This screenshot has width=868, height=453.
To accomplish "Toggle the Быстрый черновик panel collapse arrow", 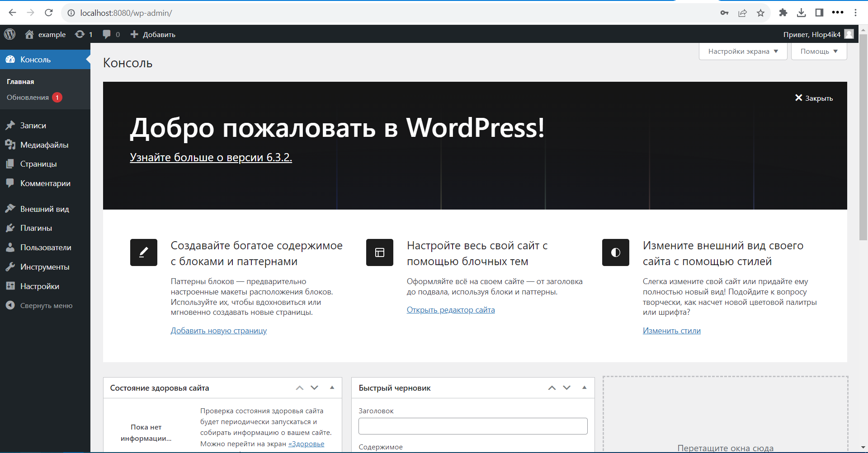I will pyautogui.click(x=584, y=388).
